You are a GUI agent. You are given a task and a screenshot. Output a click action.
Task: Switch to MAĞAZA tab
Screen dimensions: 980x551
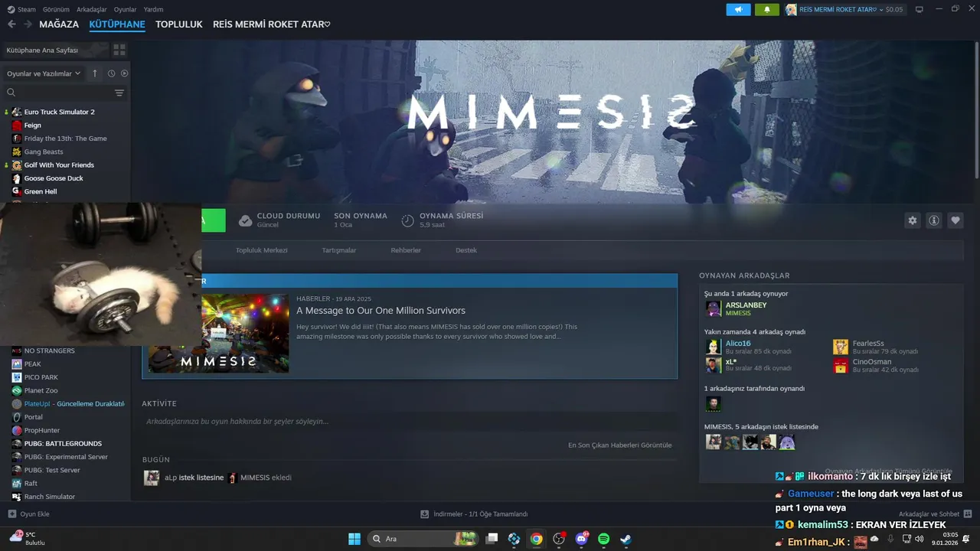(59, 24)
